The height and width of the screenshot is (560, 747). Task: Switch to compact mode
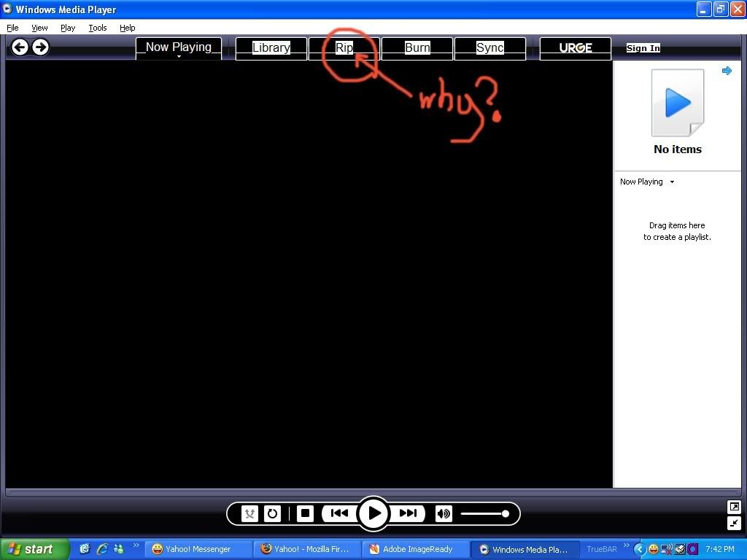tap(734, 524)
